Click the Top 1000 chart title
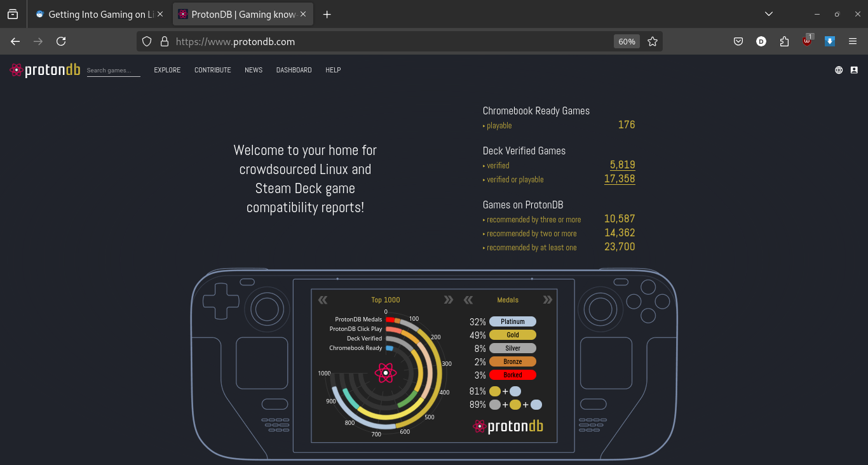Image resolution: width=868 pixels, height=465 pixels. coord(386,300)
